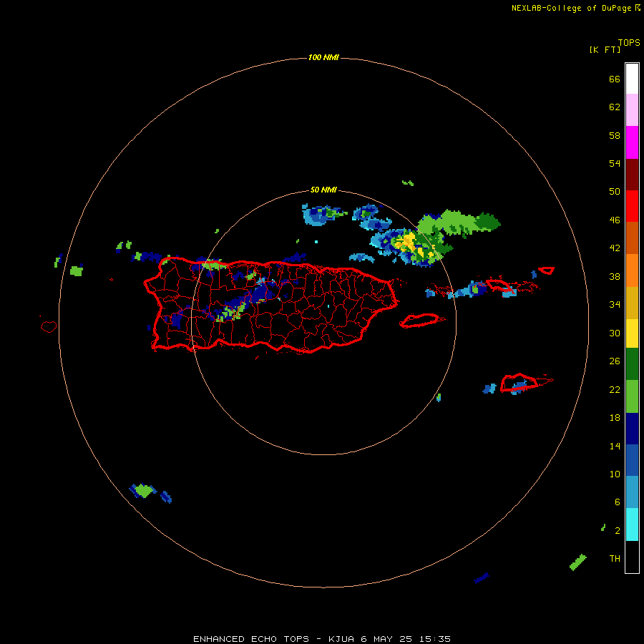Click the 58 scale value
The height and width of the screenshot is (644, 644).
click(615, 135)
